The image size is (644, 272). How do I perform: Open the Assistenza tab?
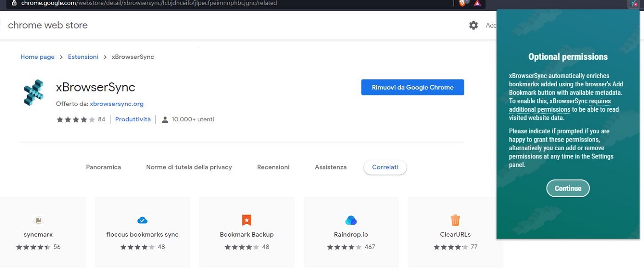pos(331,167)
